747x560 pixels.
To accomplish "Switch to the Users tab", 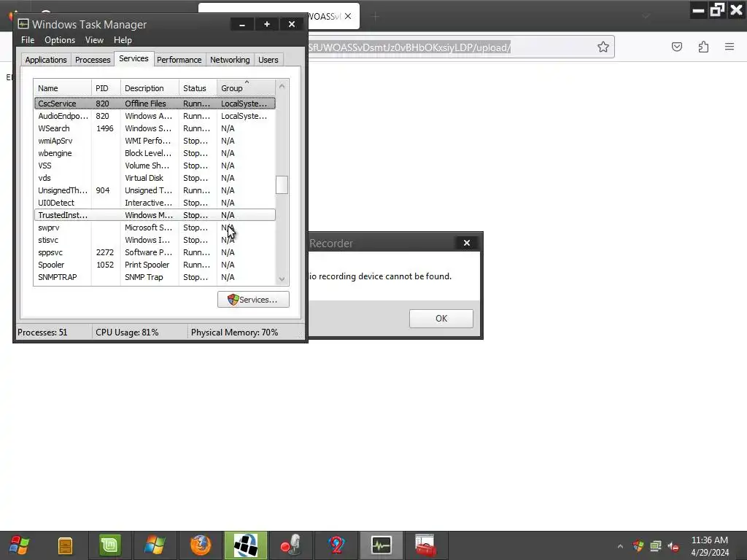I will tap(268, 60).
